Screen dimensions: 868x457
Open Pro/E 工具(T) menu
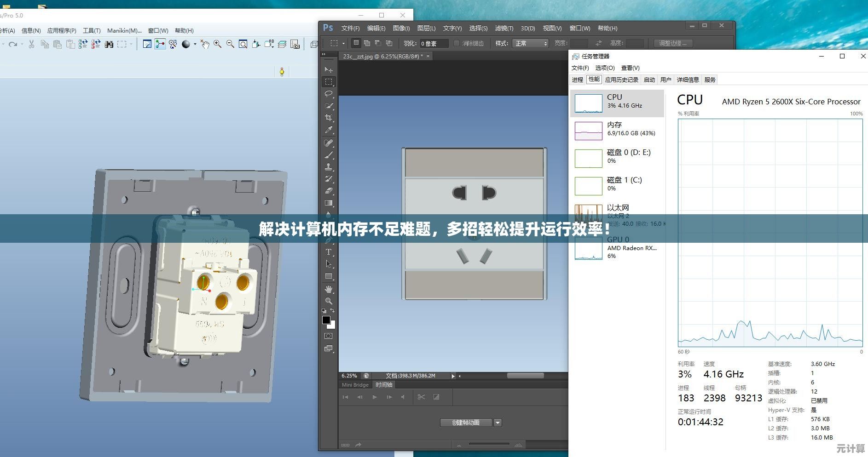pyautogui.click(x=92, y=30)
